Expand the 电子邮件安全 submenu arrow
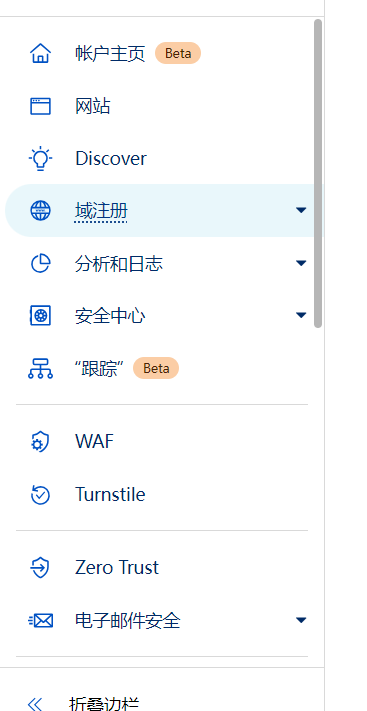The image size is (367, 711). (301, 620)
